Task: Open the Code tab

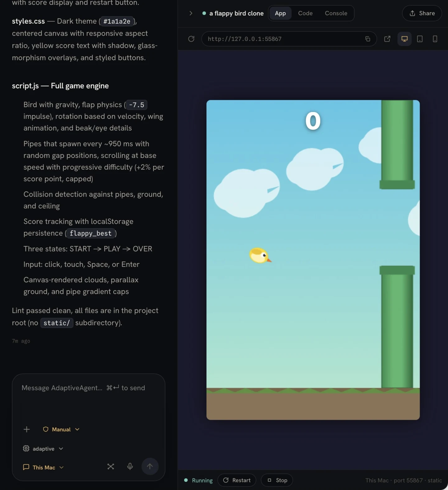Action: click(305, 13)
